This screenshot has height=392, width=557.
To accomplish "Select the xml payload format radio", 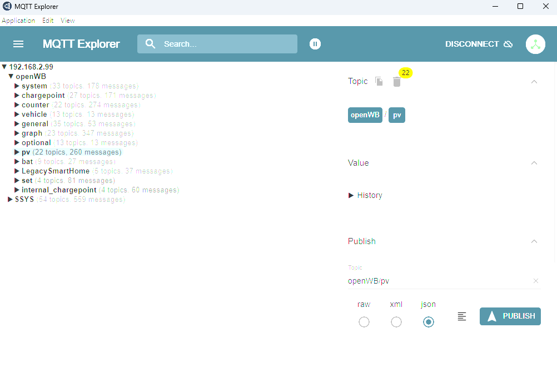I will [x=396, y=322].
